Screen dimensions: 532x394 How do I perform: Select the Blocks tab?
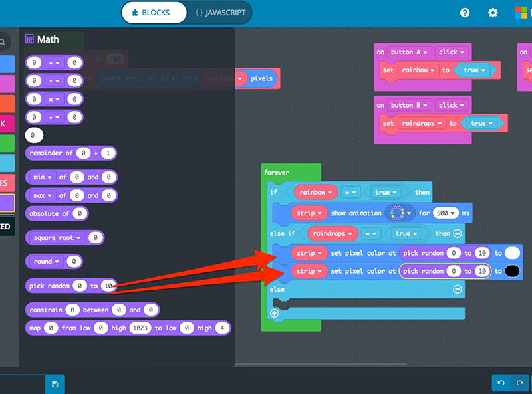click(153, 12)
